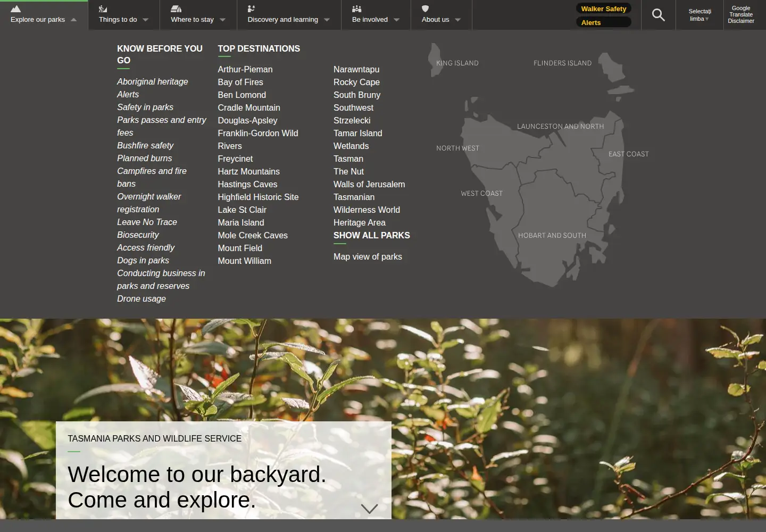Screen dimensions: 766x532
Task: Expand the Be involved dropdown arrow
Action: (x=396, y=20)
